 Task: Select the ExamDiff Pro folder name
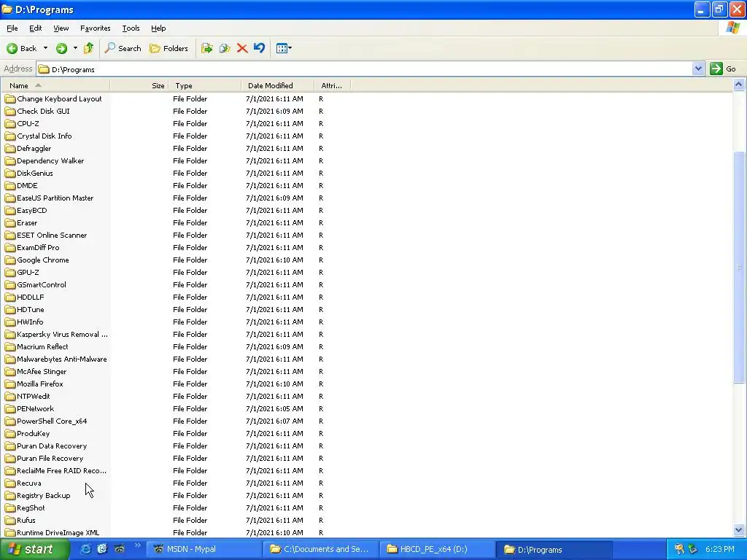point(38,248)
